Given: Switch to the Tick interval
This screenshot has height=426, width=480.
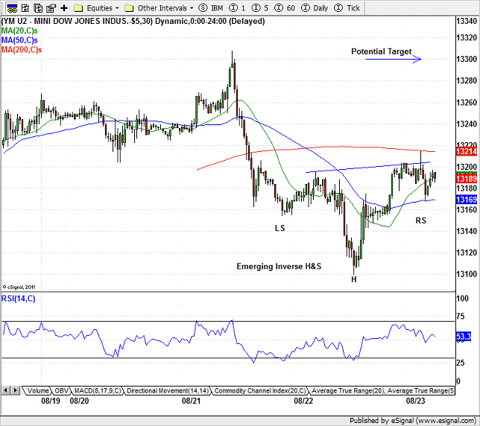Looking at the screenshot, I should (x=347, y=8).
